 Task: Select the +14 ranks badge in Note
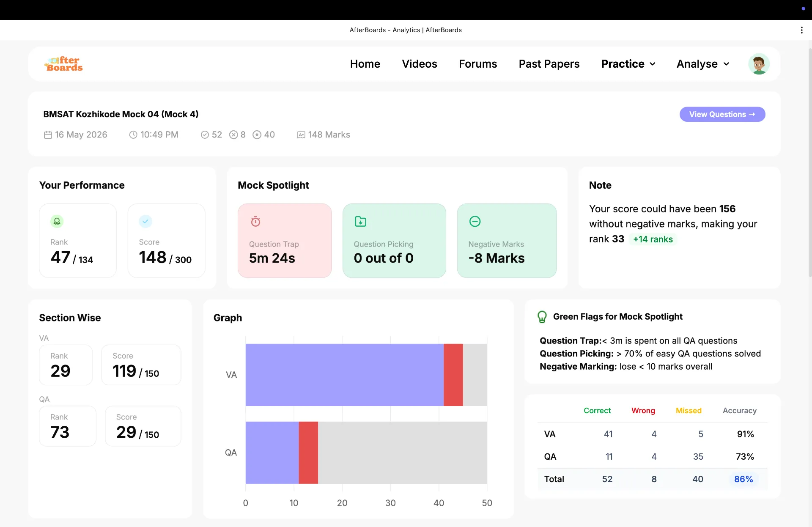point(653,239)
